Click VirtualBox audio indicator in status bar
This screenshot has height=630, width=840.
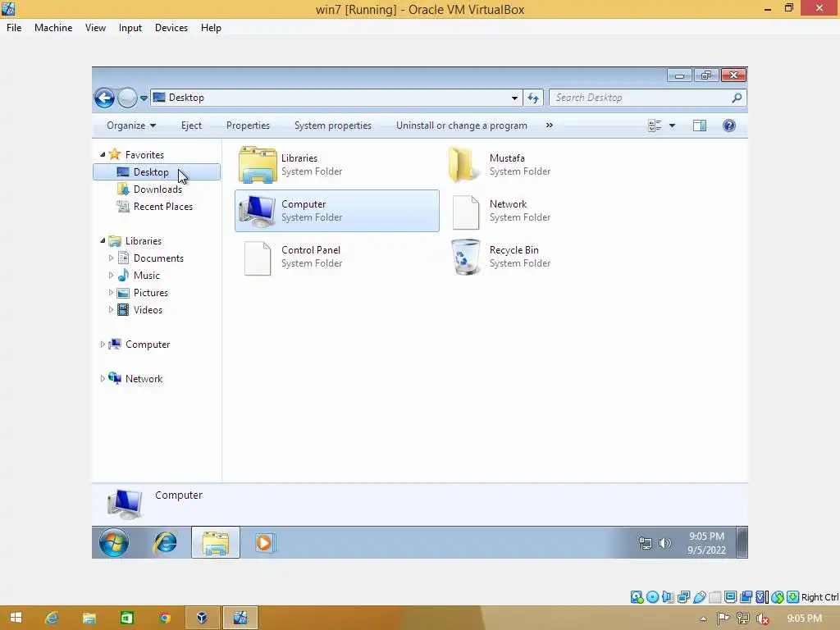668,597
